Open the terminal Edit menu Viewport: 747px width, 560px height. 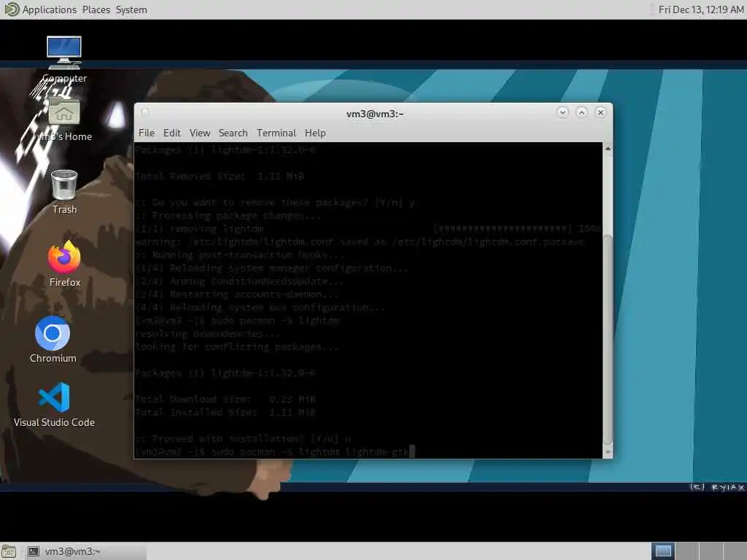[x=171, y=133]
